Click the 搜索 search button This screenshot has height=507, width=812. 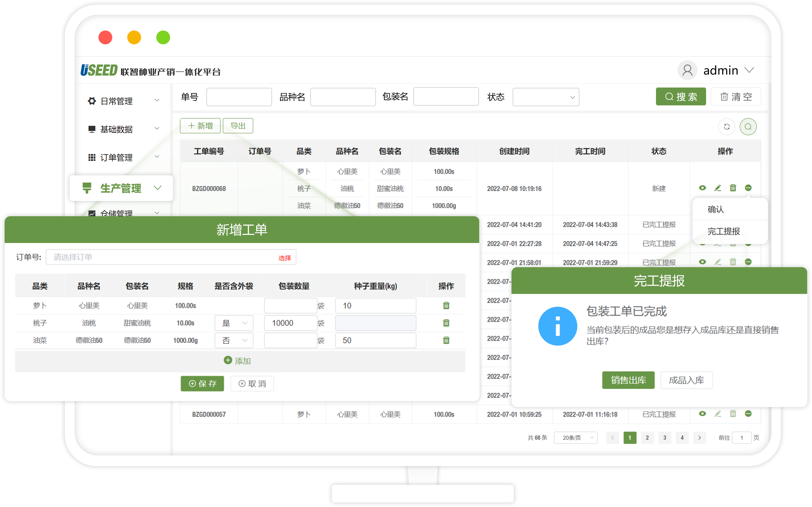[x=681, y=96]
